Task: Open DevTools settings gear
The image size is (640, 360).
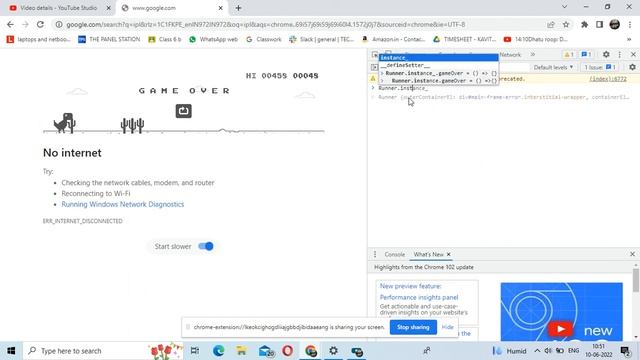Action: (x=606, y=54)
